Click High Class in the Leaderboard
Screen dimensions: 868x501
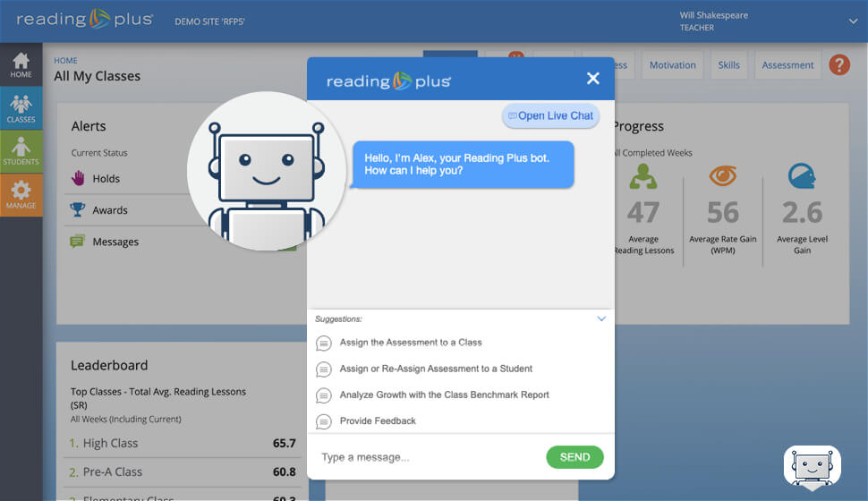click(110, 444)
